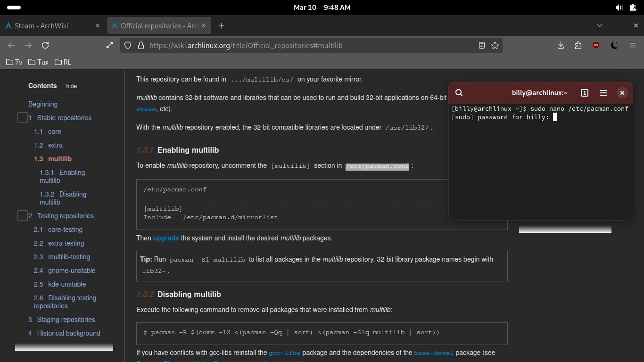The image size is (644, 362).
Task: Open the search icon in terminal
Action: coord(459,93)
